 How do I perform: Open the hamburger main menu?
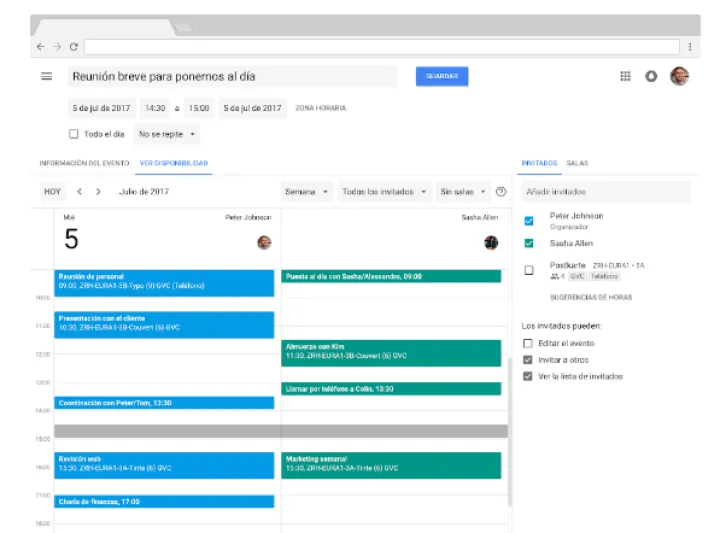tap(46, 76)
